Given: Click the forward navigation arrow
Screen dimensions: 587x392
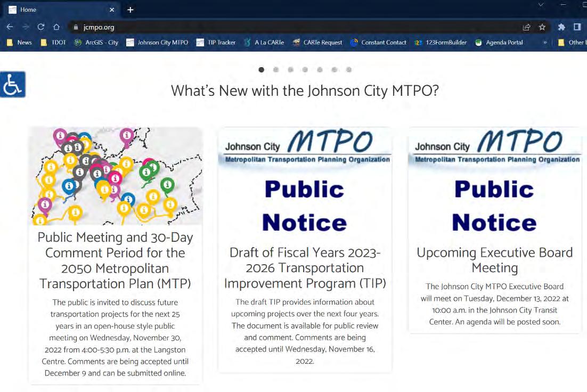Looking at the screenshot, I should [x=26, y=27].
